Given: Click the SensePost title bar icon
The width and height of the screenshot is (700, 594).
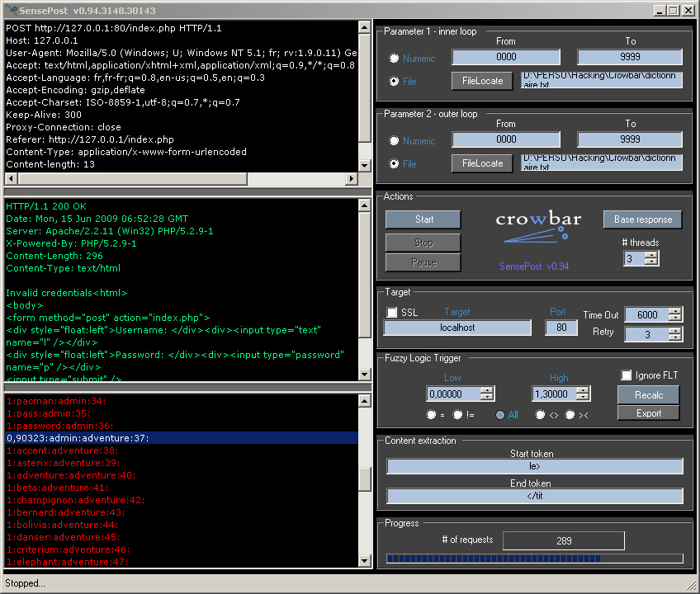Looking at the screenshot, I should click(11, 11).
